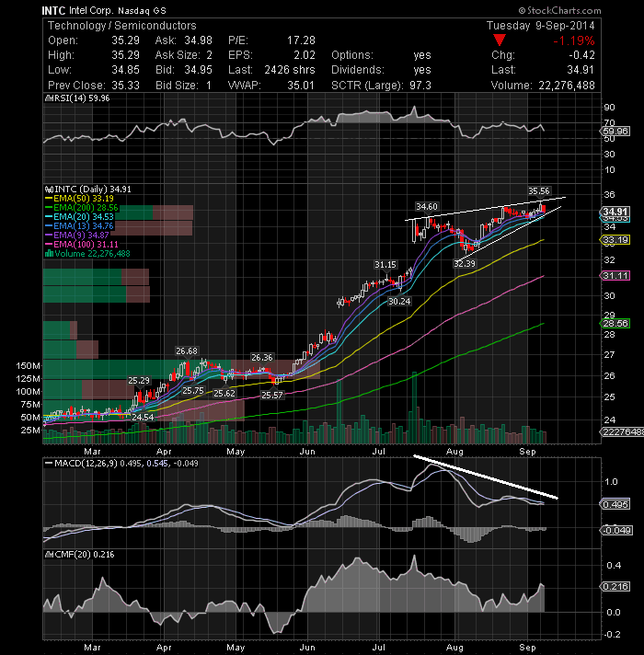Click the 32.39 low price annotation

tap(465, 264)
